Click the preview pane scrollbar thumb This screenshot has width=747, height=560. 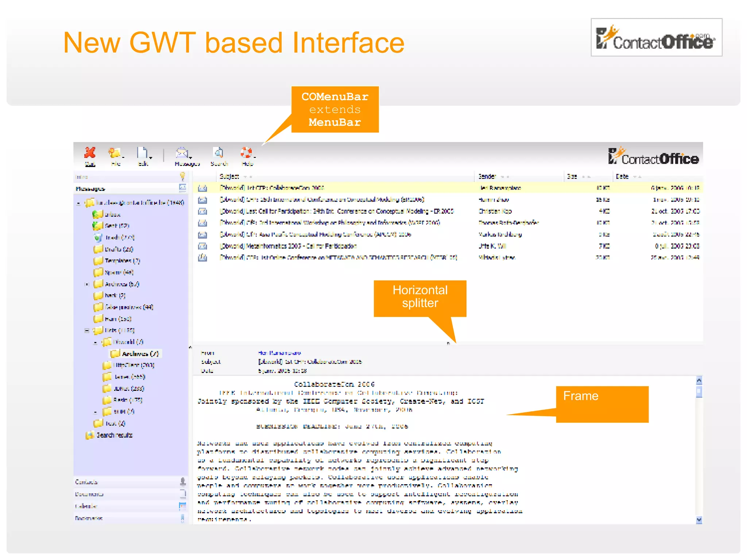tap(699, 392)
